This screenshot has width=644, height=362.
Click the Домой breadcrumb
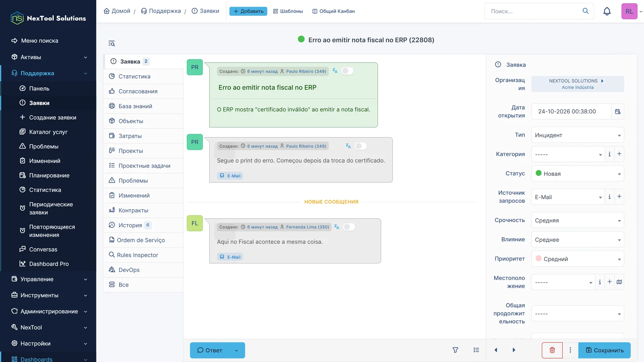coord(117,11)
